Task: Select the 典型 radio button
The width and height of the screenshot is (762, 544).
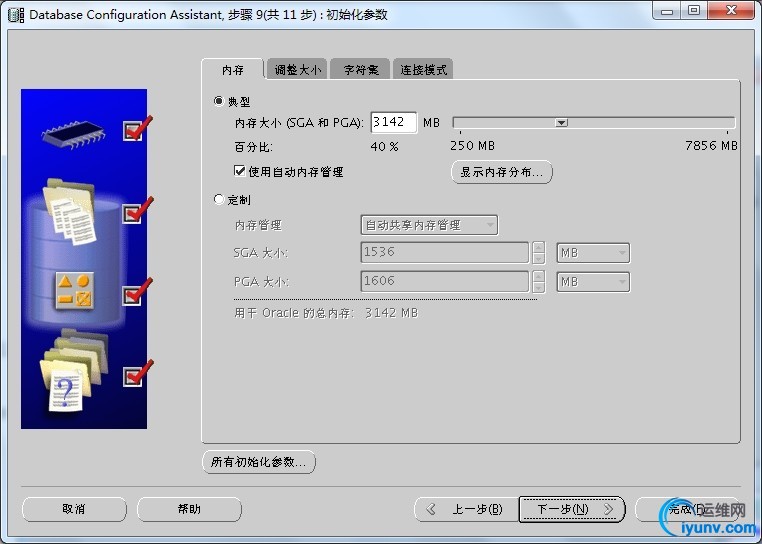Action: coord(219,101)
